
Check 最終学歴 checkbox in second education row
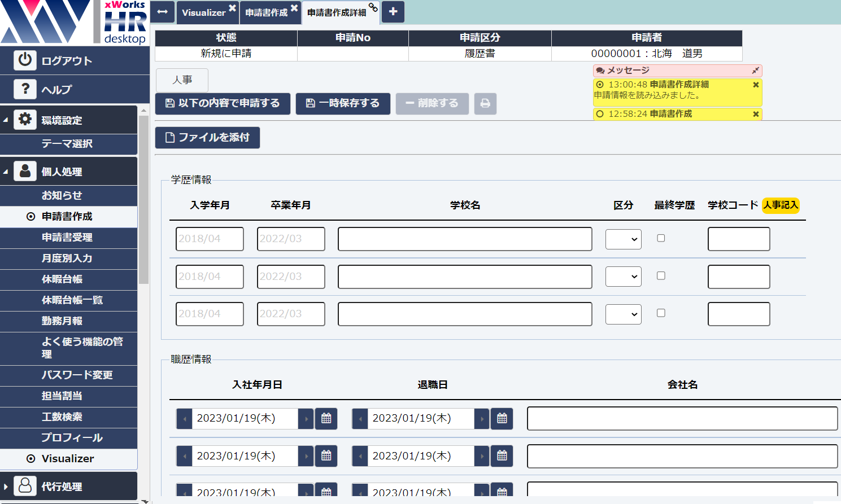(661, 276)
